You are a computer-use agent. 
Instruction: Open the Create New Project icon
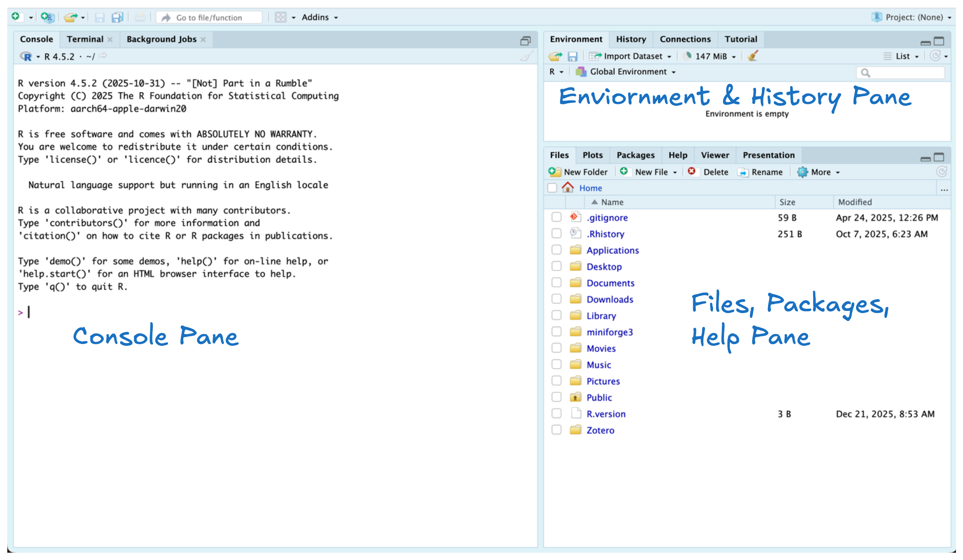coord(47,17)
